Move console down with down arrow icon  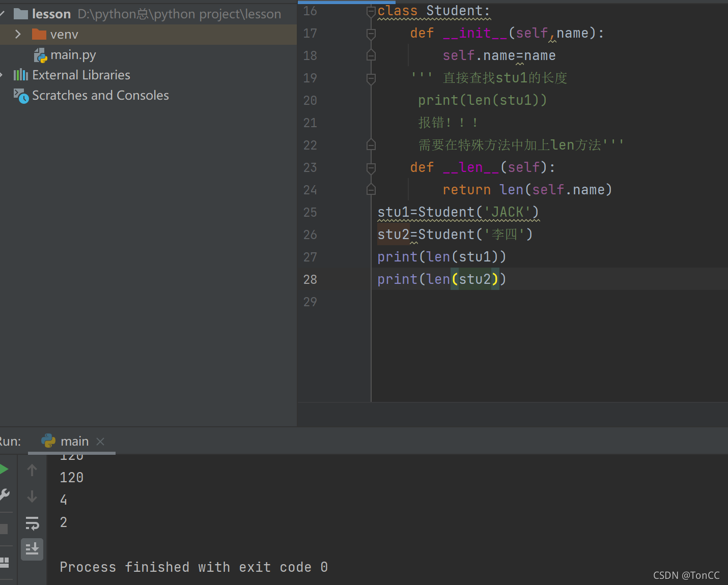coord(32,496)
